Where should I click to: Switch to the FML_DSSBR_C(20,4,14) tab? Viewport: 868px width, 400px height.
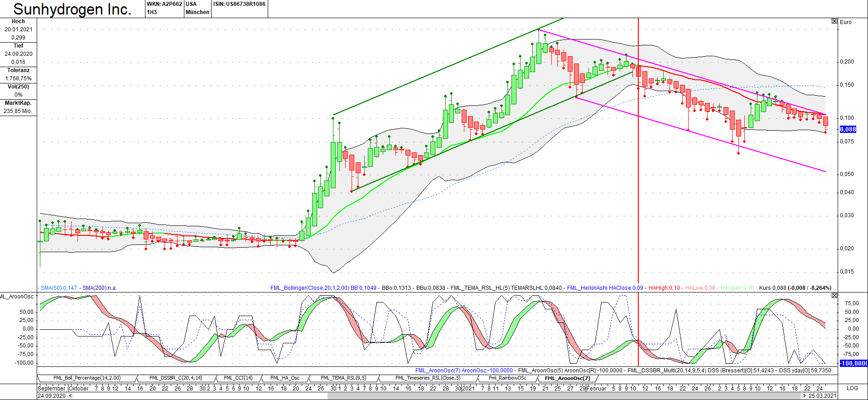[176, 378]
